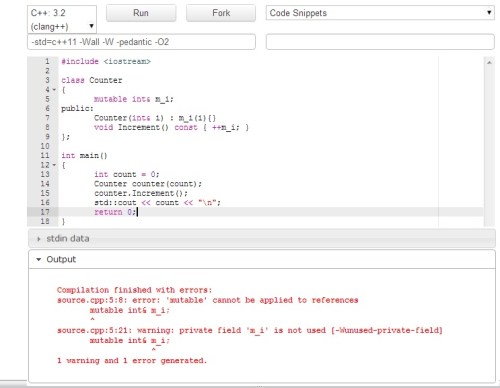The image size is (500, 388).
Task: Click the 'mutable' cannot be applied error line
Action: (x=207, y=300)
